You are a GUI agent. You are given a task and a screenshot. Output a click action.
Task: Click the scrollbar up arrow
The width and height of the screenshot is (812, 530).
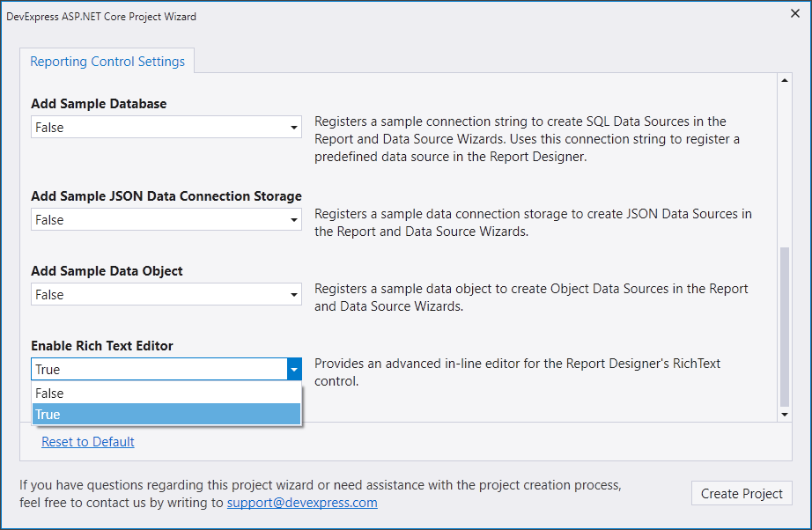(x=785, y=80)
